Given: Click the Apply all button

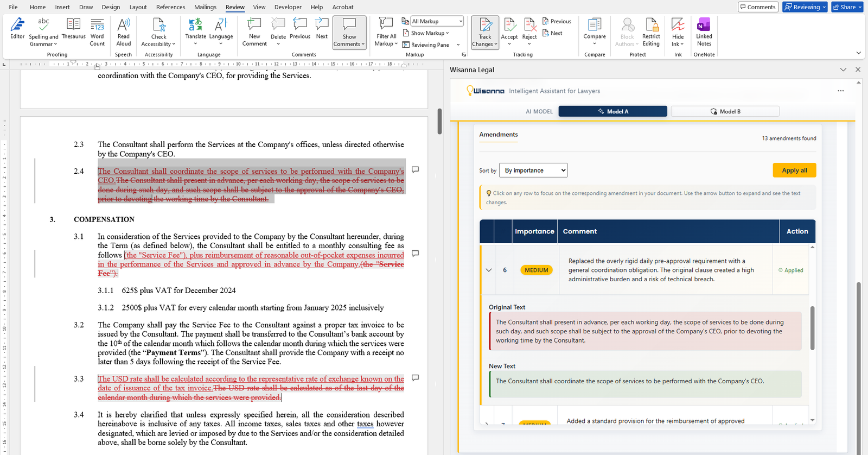Looking at the screenshot, I should 794,170.
